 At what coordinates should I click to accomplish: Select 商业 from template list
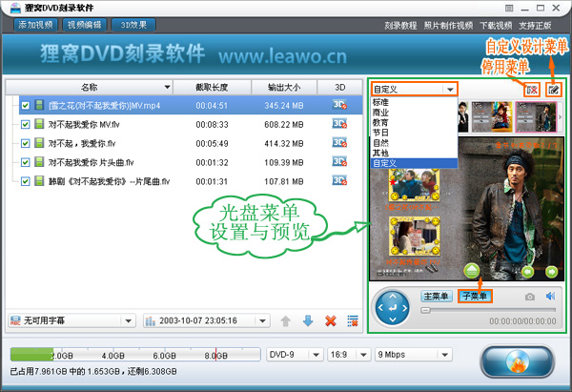coord(414,113)
